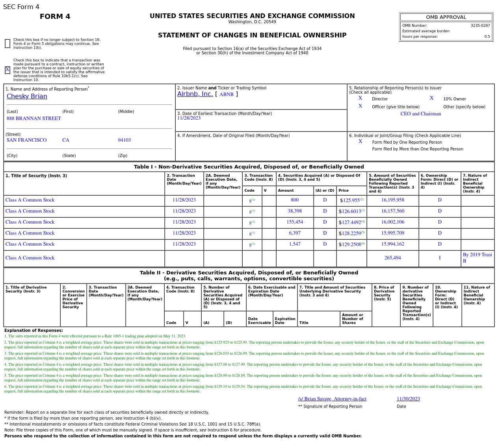498x448 pixels.
Task: Click the signature date 11/30/2023
Action: coord(408,399)
